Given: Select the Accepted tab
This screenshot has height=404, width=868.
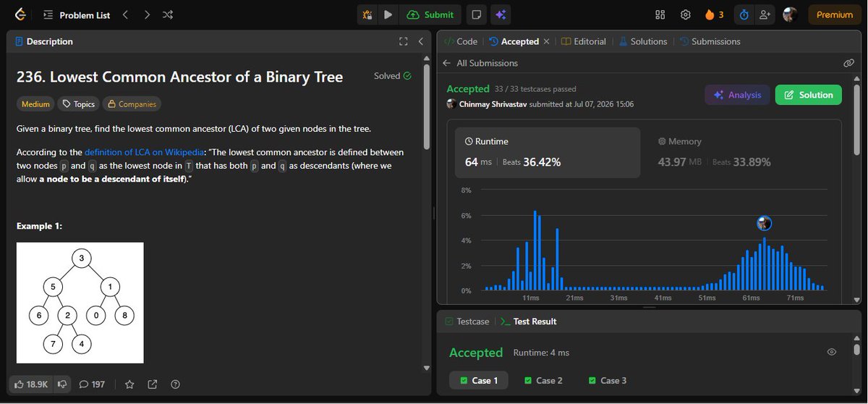Looking at the screenshot, I should [514, 42].
